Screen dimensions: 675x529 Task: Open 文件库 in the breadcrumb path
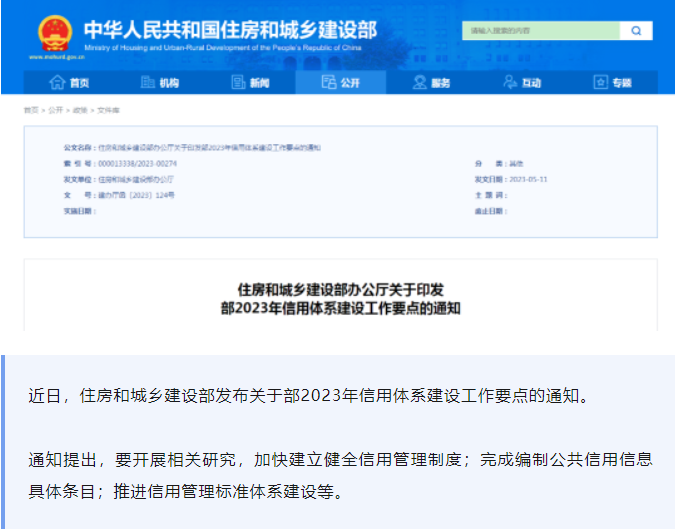click(106, 110)
